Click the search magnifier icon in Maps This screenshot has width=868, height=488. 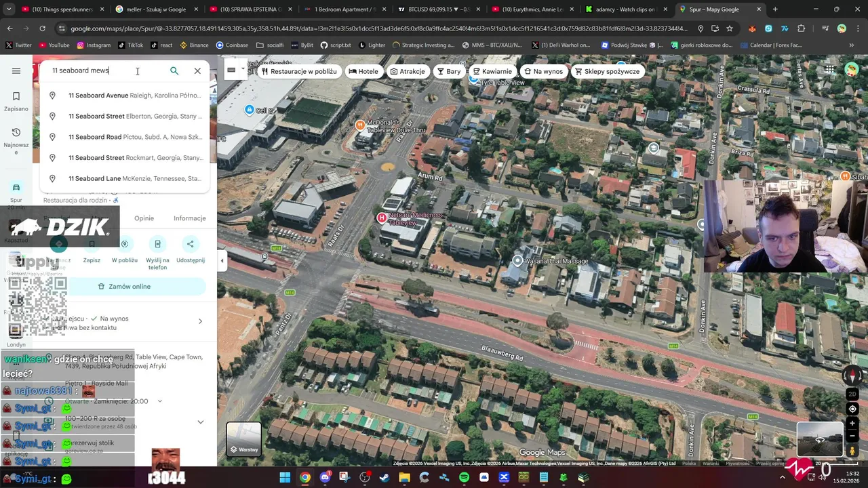174,71
